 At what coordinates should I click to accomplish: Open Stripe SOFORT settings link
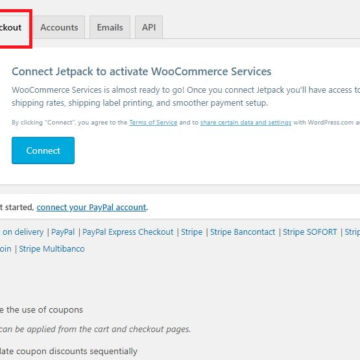[310, 232]
